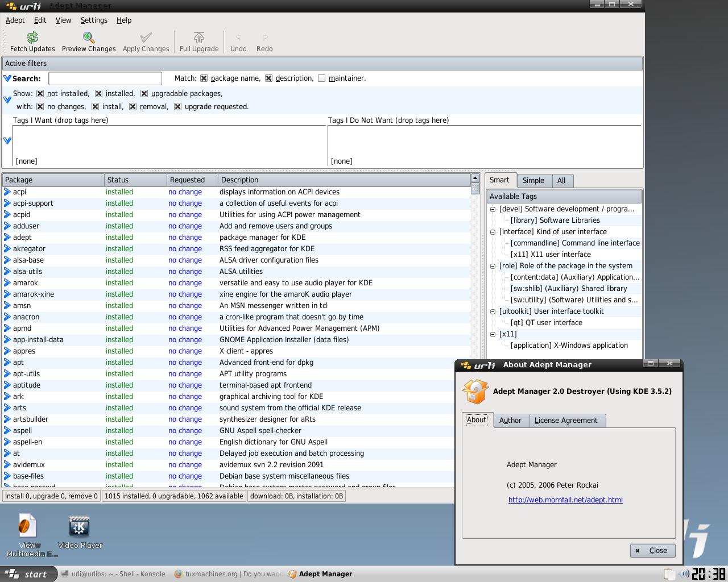Screen dimensions: 728x582
Task: Open the View menu
Action: (x=63, y=20)
